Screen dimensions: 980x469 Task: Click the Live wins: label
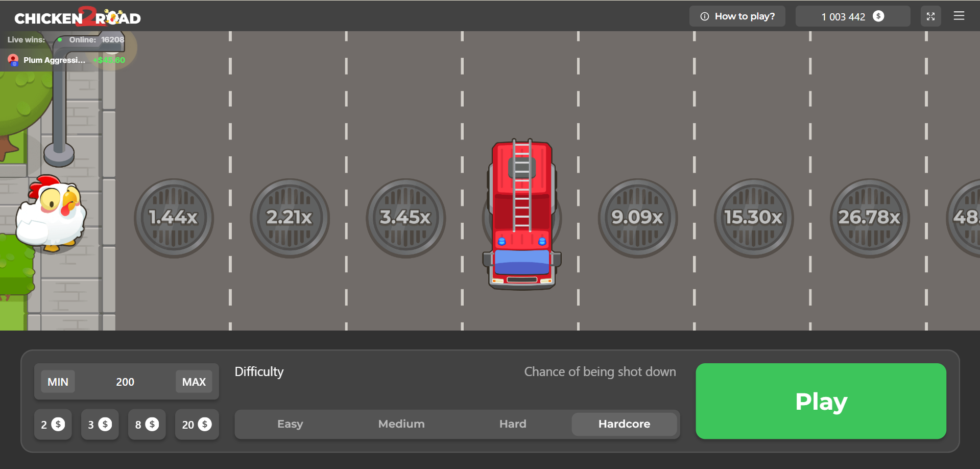point(26,40)
